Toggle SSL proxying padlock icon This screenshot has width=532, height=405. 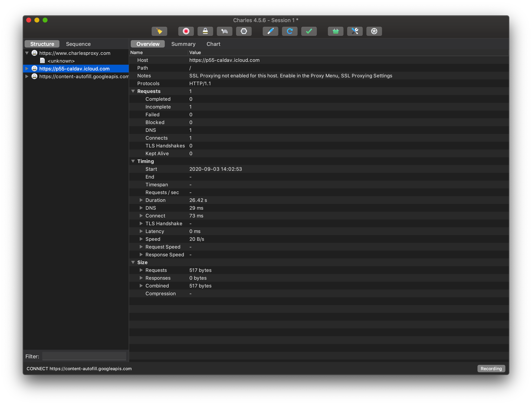[x=205, y=31]
